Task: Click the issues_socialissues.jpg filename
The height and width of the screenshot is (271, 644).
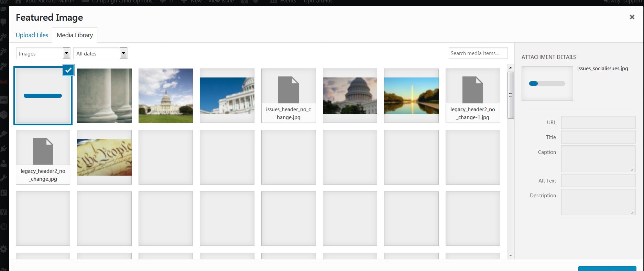Action: (x=602, y=69)
